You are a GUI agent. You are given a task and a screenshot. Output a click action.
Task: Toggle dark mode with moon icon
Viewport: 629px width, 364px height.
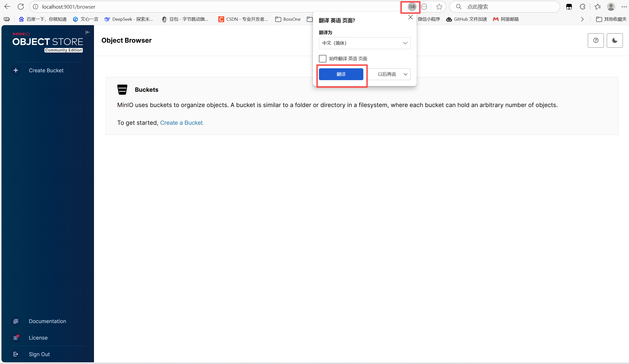614,40
